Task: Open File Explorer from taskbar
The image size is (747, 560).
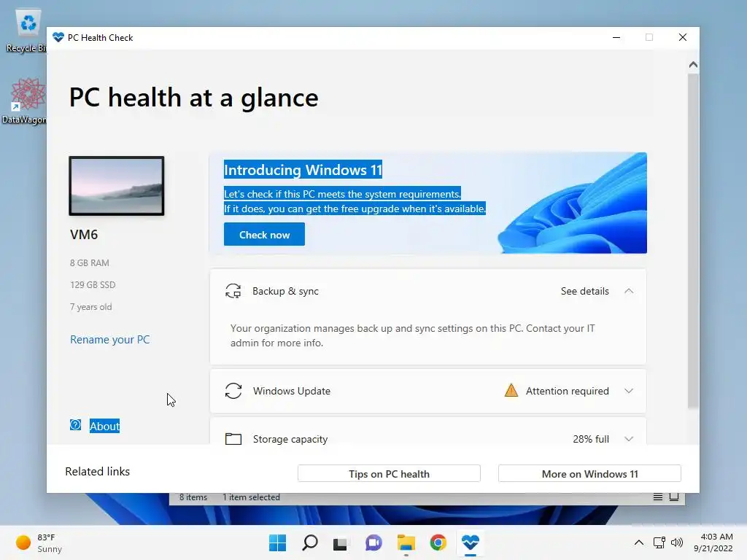Action: [x=406, y=542]
